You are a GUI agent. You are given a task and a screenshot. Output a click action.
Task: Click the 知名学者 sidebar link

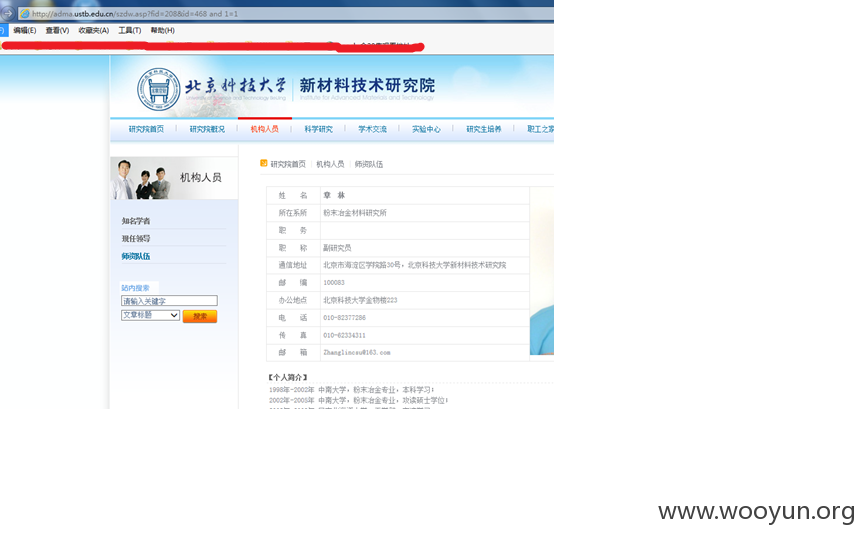tap(136, 221)
